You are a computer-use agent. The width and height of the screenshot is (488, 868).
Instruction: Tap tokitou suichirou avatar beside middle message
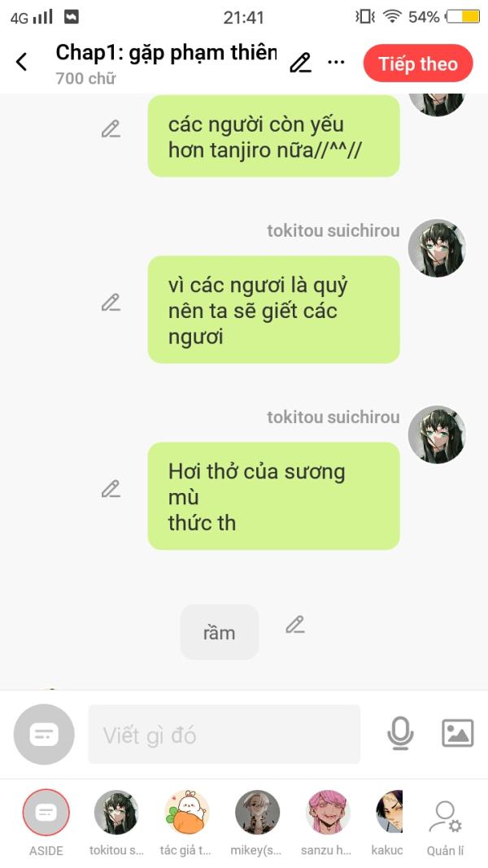[437, 248]
